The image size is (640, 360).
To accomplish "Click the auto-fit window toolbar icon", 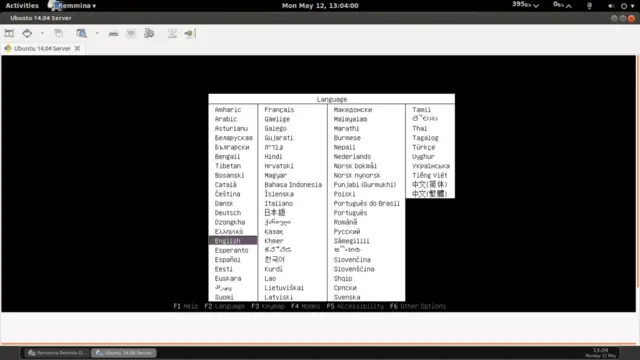I will pyautogui.click(x=27, y=33).
